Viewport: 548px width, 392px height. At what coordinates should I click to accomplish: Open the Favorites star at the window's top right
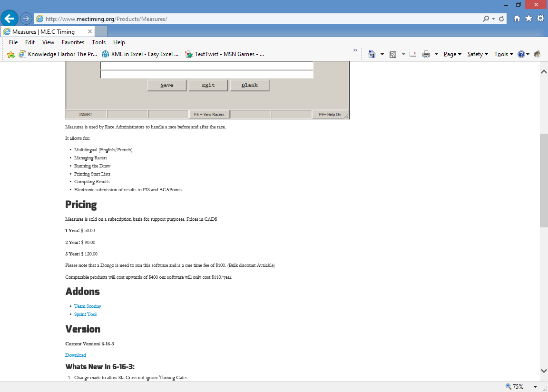coord(529,19)
